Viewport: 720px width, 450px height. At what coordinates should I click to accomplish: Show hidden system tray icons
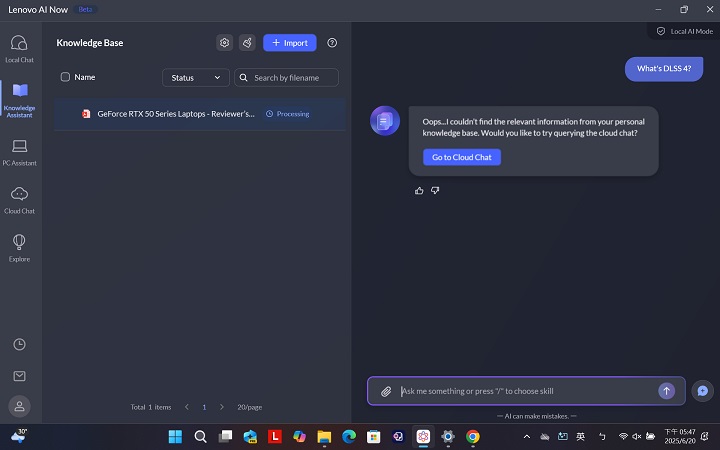pyautogui.click(x=527, y=437)
